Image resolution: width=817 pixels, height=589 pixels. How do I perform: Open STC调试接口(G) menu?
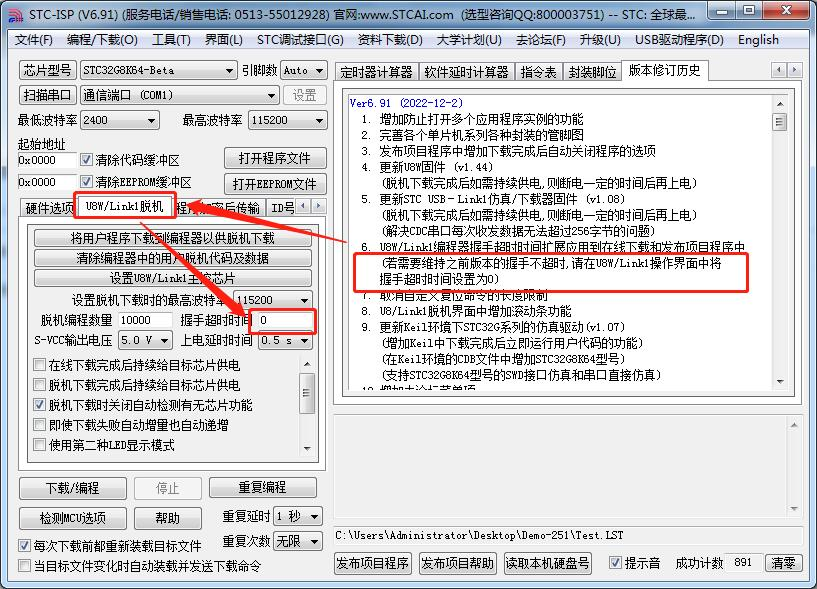pos(300,40)
